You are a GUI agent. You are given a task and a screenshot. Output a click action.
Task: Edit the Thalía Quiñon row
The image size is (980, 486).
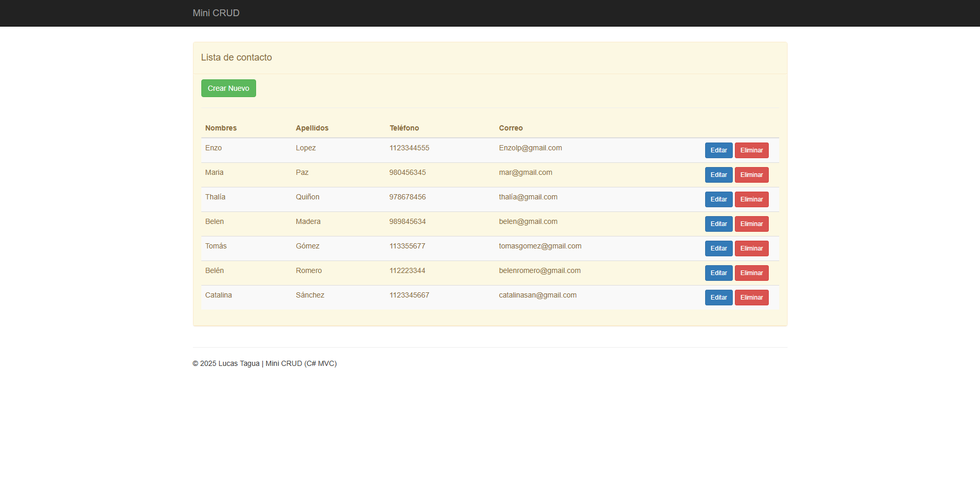pos(718,199)
